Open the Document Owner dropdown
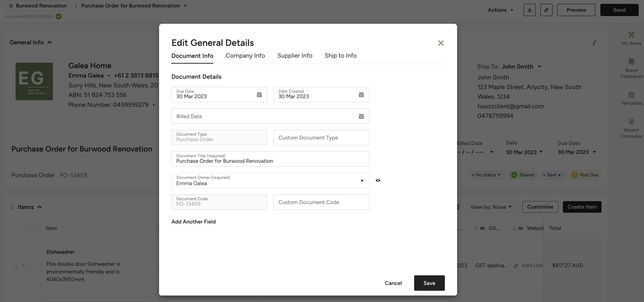The width and height of the screenshot is (644, 302). (x=270, y=180)
